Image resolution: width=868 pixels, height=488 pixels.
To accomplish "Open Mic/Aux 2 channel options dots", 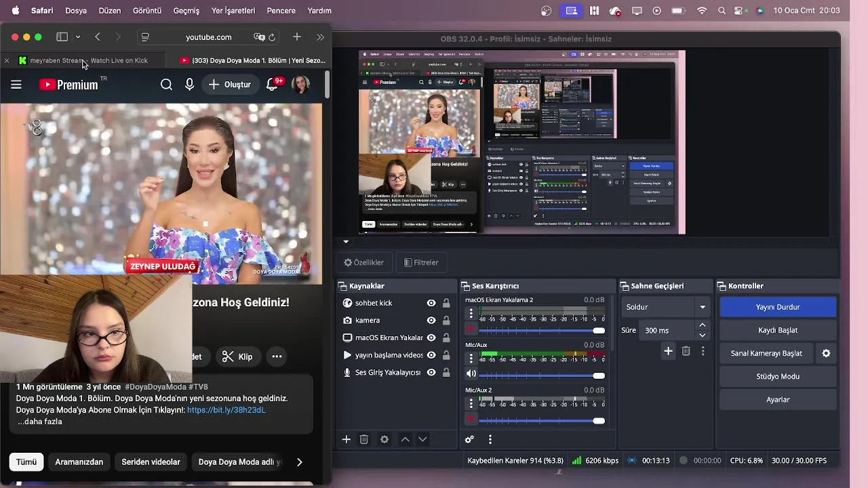I will 471,403.
